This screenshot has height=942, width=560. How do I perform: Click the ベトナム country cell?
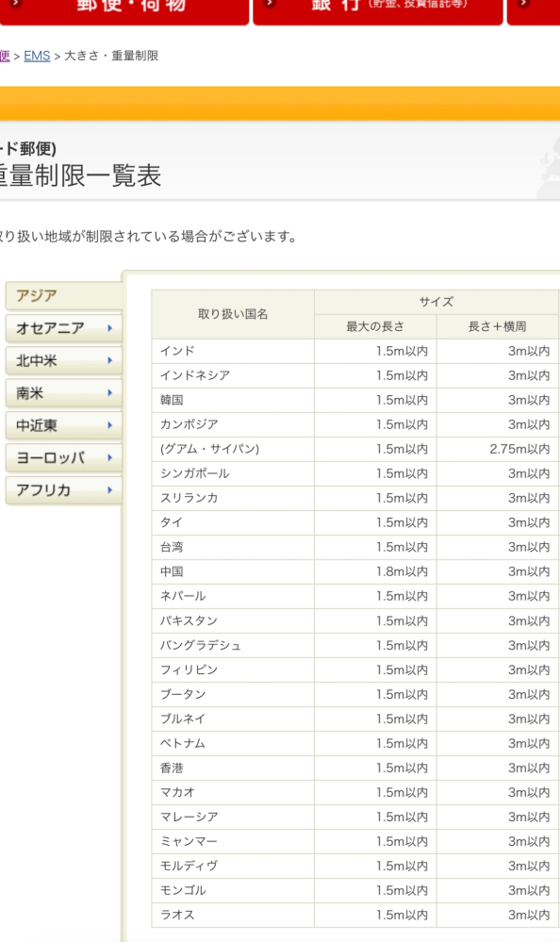233,744
